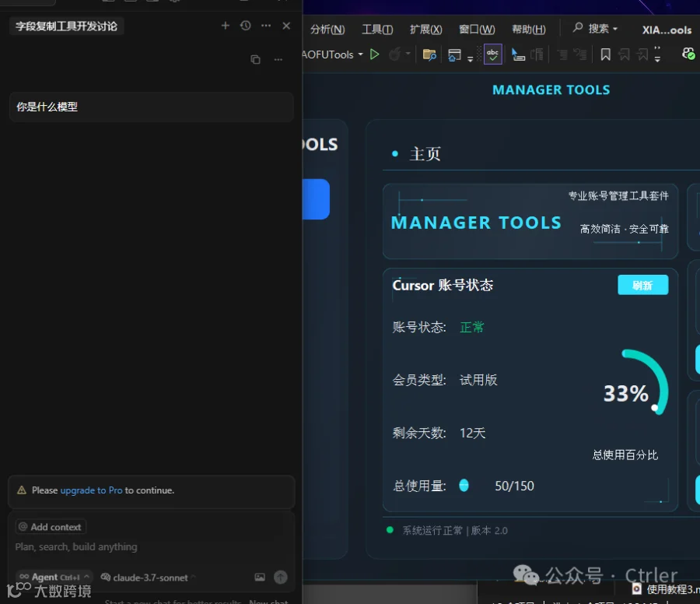700x604 pixels.
Task: Go to previous bookmark icon
Action: tap(624, 54)
